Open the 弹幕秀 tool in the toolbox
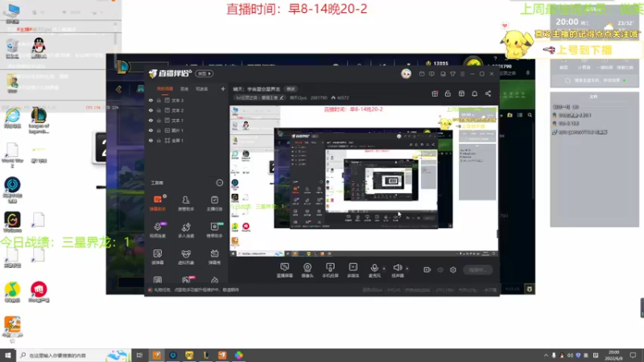Screen dimensions: 644x362 coord(214,257)
